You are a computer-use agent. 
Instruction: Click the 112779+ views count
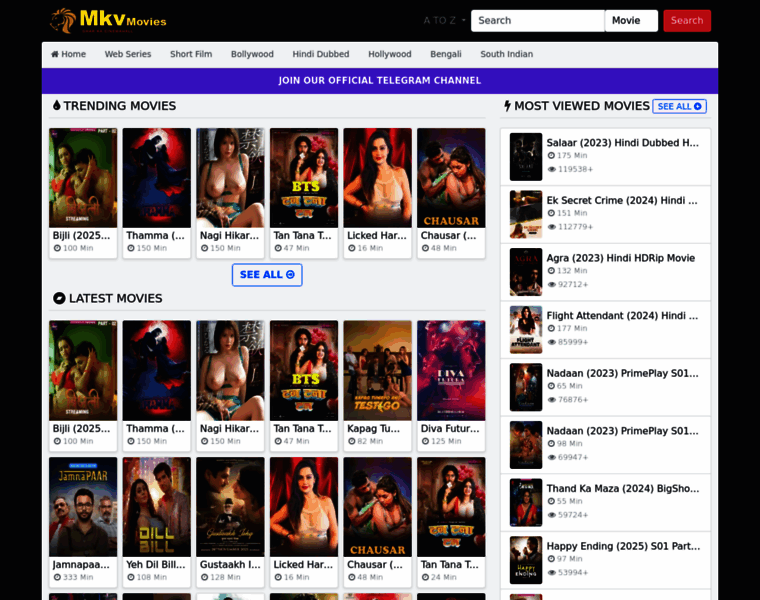pyautogui.click(x=575, y=227)
